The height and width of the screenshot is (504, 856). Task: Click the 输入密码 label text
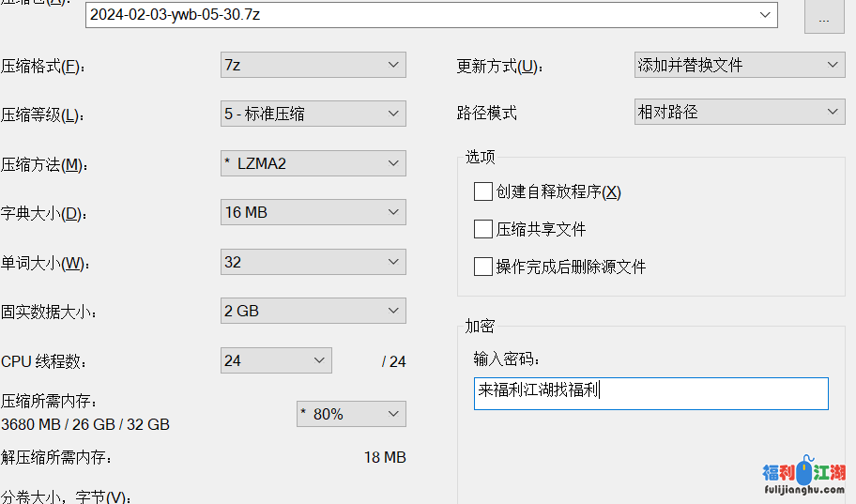point(508,359)
